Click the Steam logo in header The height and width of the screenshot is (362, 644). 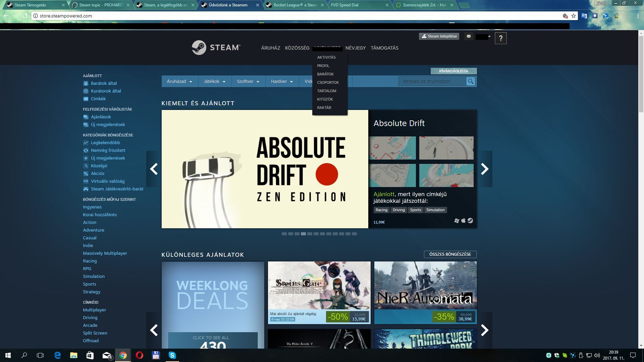[216, 48]
